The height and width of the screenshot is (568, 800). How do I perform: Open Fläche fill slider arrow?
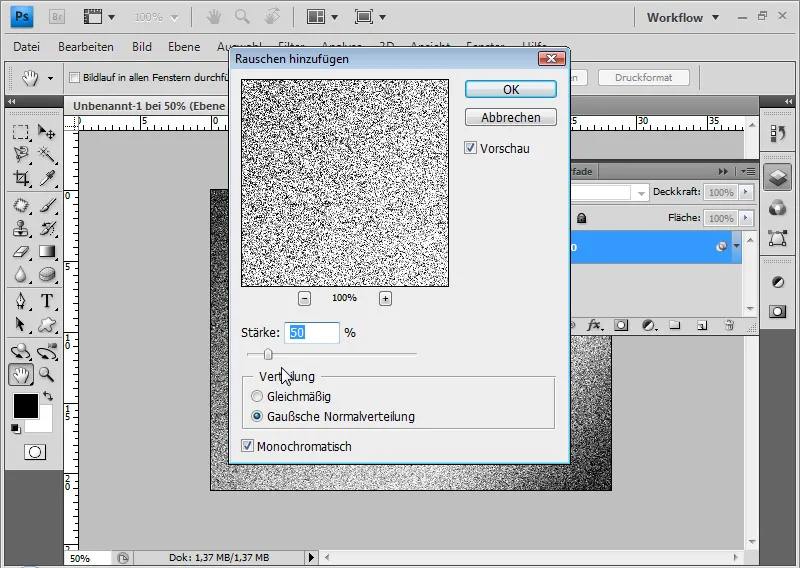tap(746, 218)
